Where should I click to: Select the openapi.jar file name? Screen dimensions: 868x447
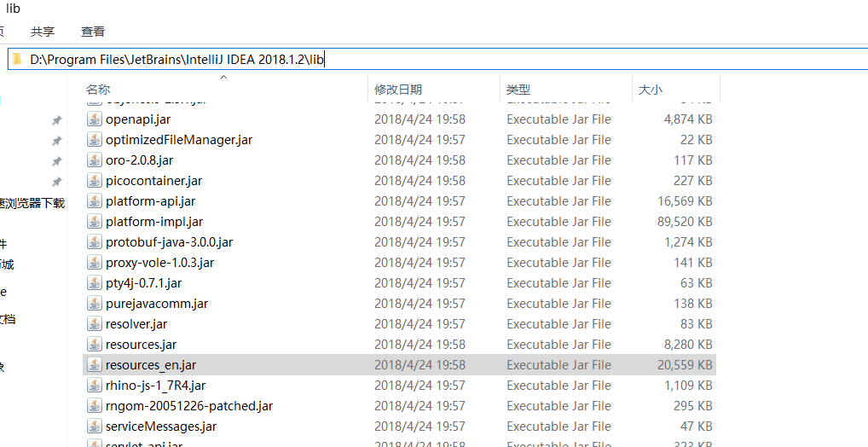(x=138, y=119)
